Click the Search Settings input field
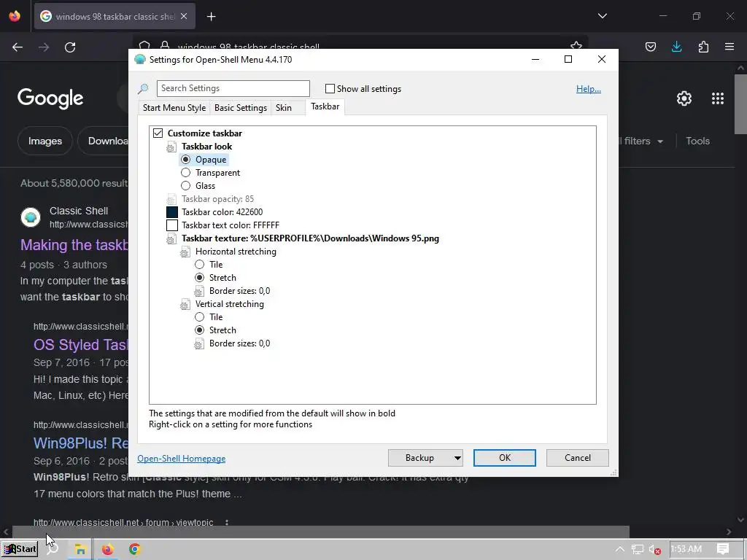The width and height of the screenshot is (747, 560). tap(233, 88)
